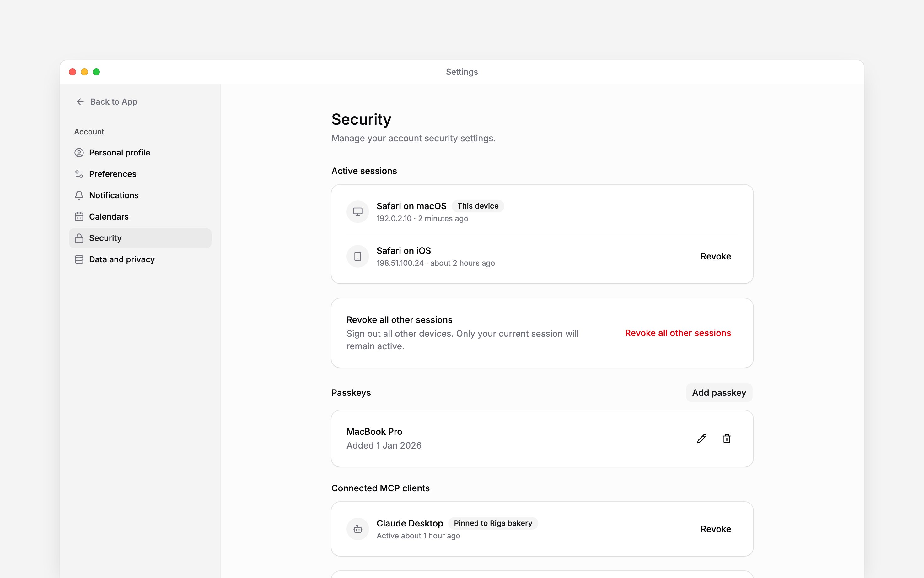Click the 'Active sessions' heading

point(364,171)
